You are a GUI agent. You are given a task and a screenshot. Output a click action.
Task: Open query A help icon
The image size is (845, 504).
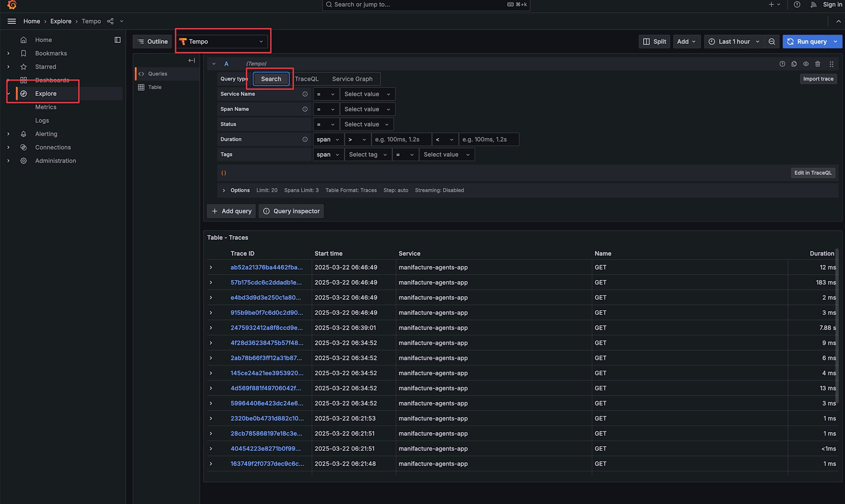[x=782, y=64]
